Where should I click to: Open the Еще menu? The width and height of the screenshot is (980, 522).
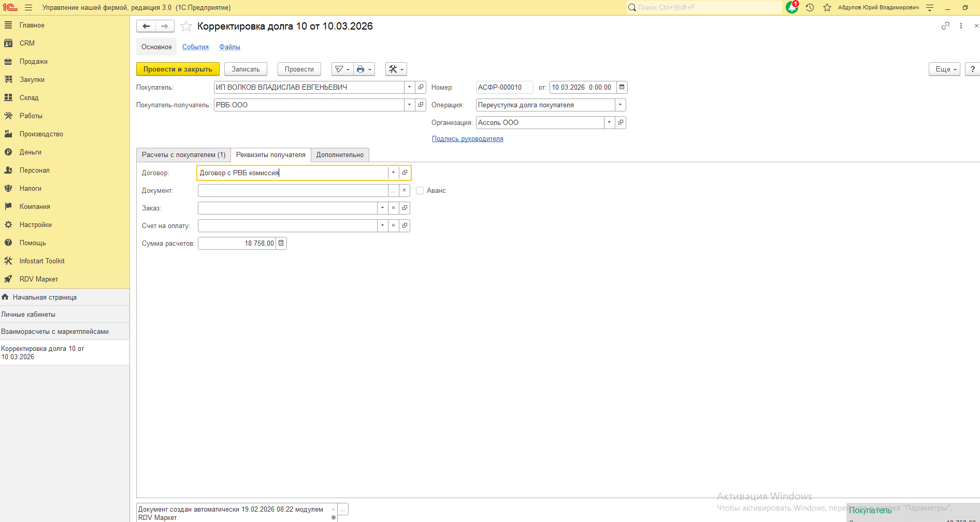(x=945, y=69)
